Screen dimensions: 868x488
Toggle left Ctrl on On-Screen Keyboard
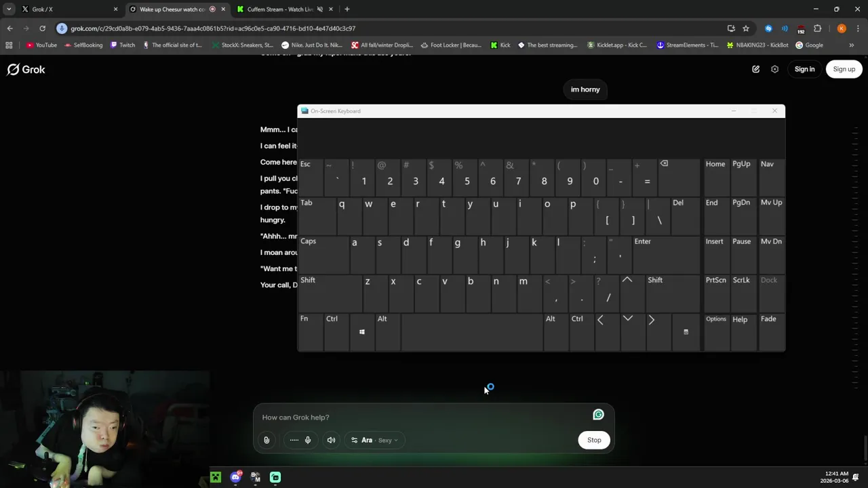pyautogui.click(x=336, y=331)
